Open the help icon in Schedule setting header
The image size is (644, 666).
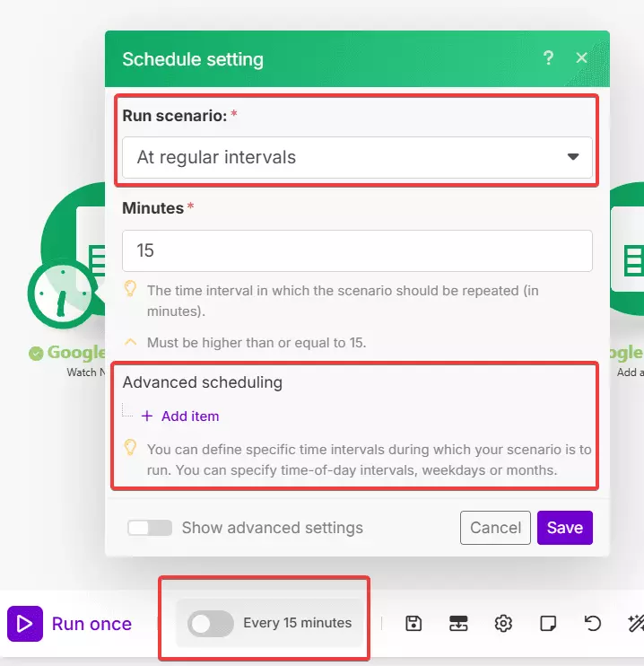click(548, 57)
